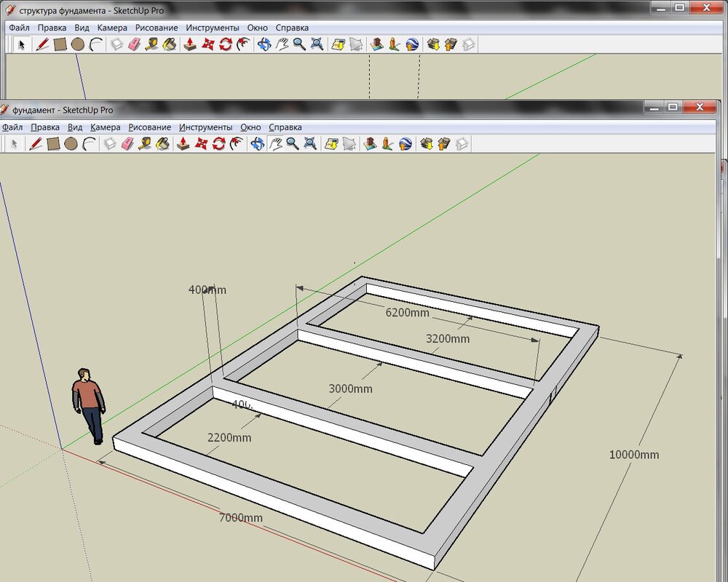Screen dimensions: 728x582
Task: Open Файл menu in структура фундамента window
Action: 19,28
